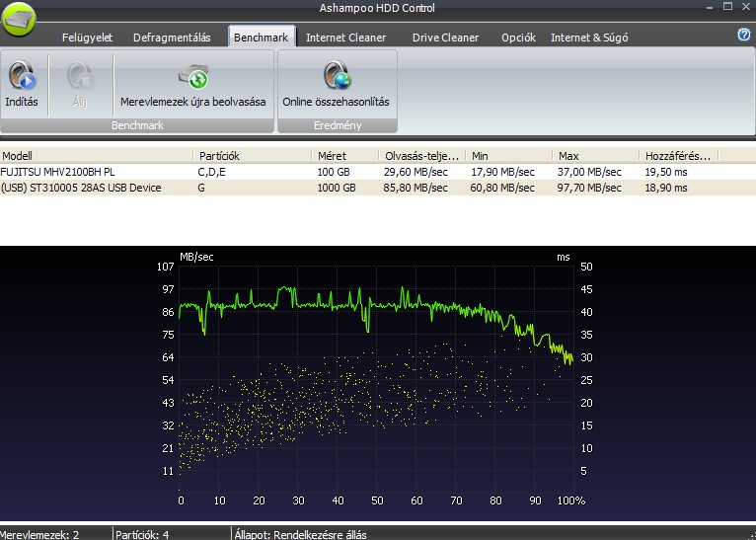Click the Merevlemezek újra beolvasása rescan icon
The width and height of the screenshot is (756, 540).
(x=193, y=77)
